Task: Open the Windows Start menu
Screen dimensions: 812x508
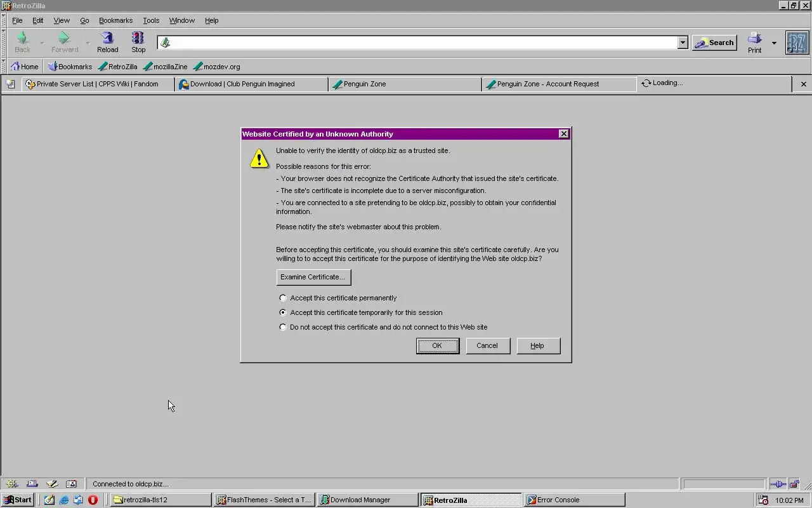Action: (x=18, y=500)
